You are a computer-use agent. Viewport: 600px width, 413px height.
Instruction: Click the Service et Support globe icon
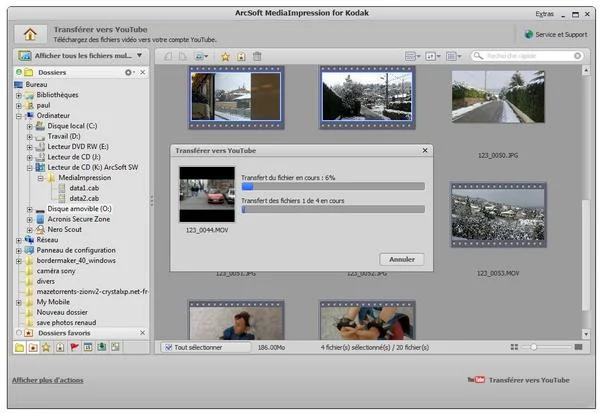[x=529, y=34]
